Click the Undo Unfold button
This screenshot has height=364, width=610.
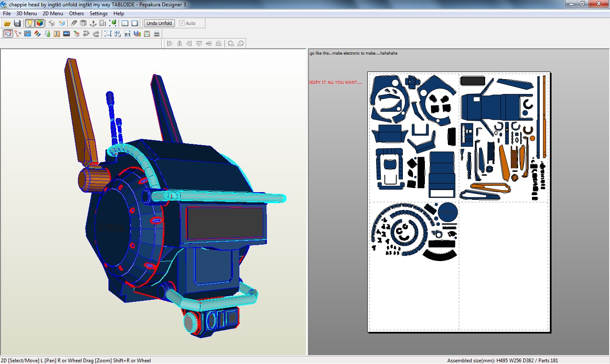click(159, 23)
